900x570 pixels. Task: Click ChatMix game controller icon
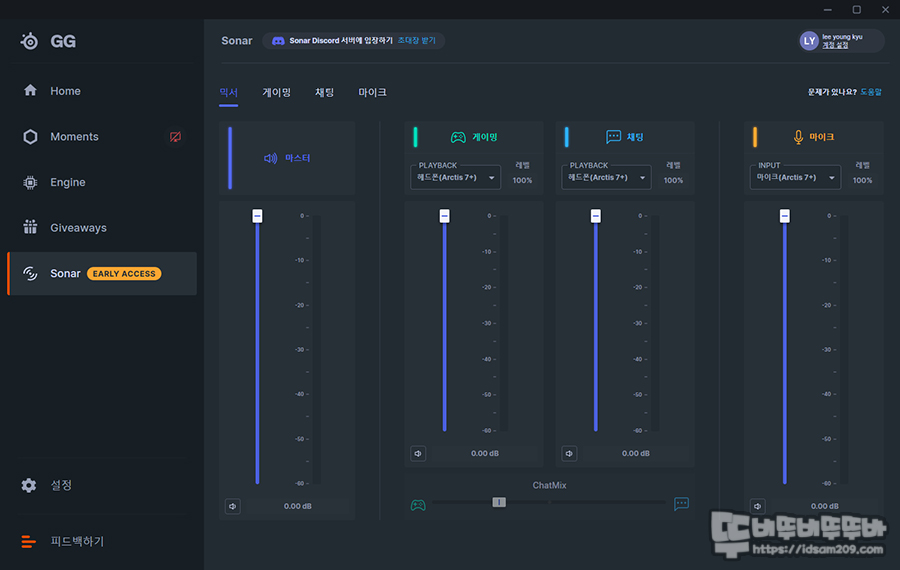pos(418,505)
